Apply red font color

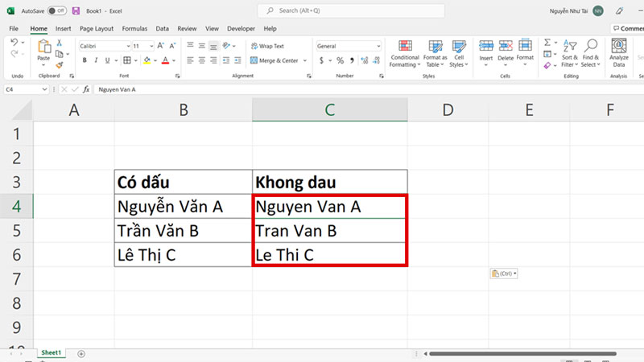pos(166,60)
